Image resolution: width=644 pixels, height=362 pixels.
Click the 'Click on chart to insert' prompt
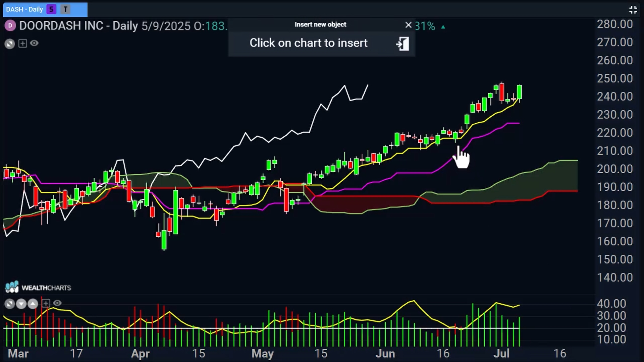(x=309, y=43)
